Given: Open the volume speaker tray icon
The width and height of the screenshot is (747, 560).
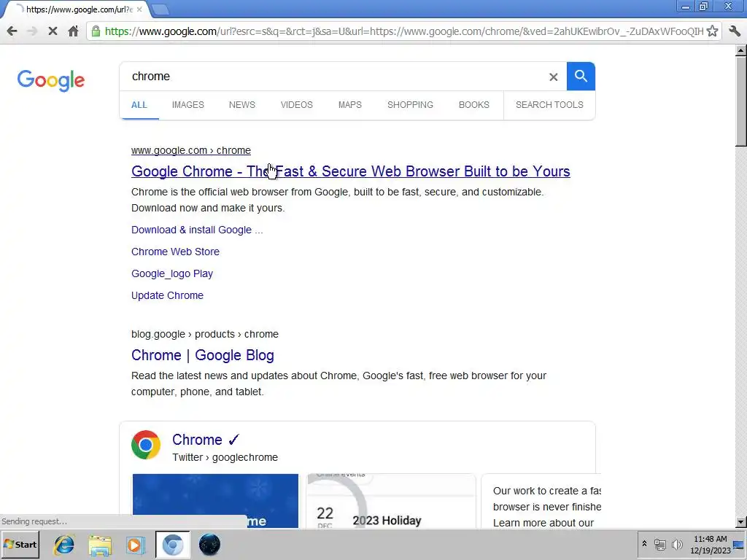Looking at the screenshot, I should 676,544.
